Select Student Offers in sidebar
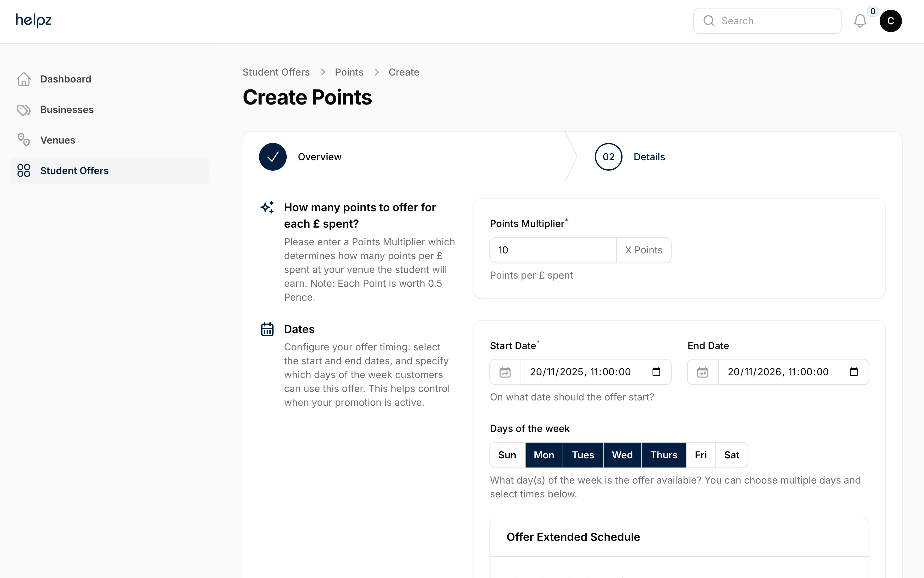924x578 pixels. (x=109, y=171)
